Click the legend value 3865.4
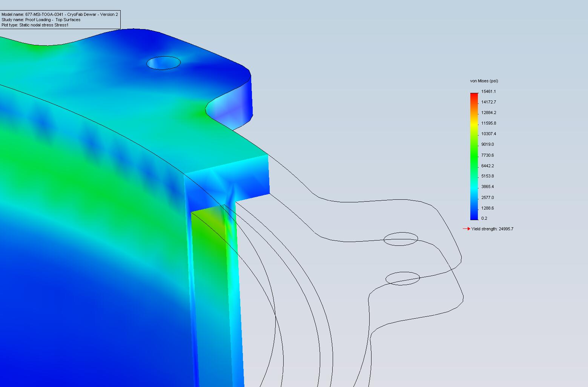 click(487, 187)
